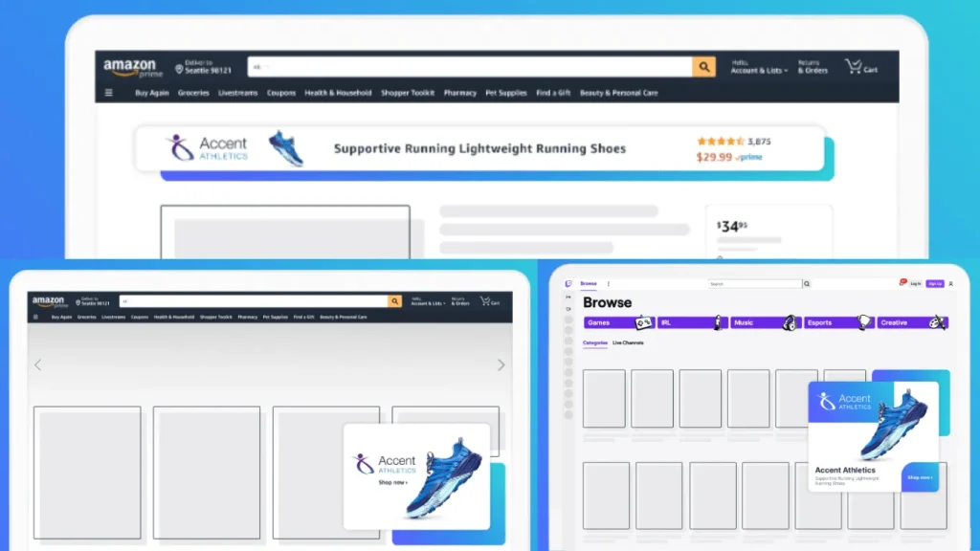980x551 pixels.
Task: Open Health & Household in the top Amazon window
Action: coord(338,93)
